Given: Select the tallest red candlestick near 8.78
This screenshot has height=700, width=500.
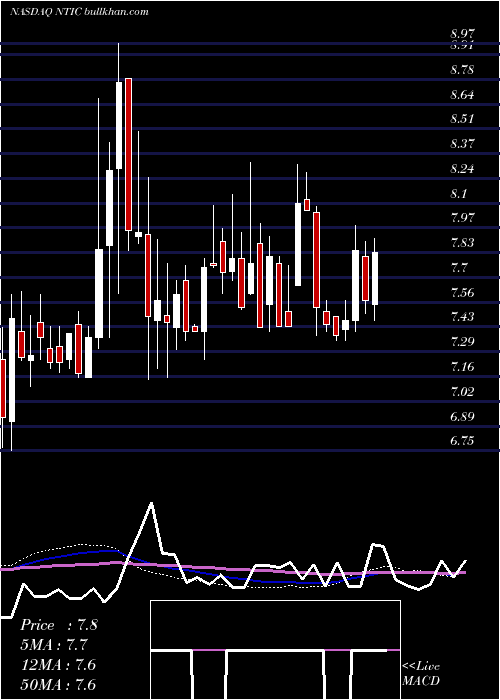Looking at the screenshot, I should (x=129, y=154).
